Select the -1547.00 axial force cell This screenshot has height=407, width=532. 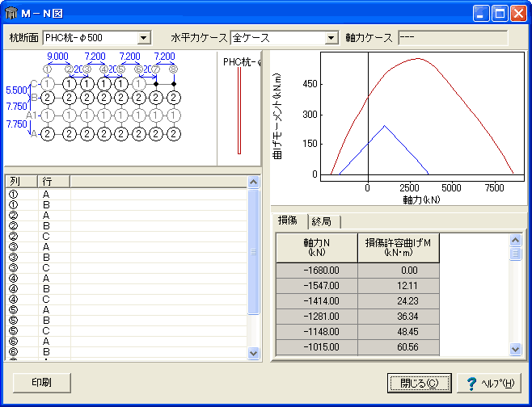(x=317, y=286)
